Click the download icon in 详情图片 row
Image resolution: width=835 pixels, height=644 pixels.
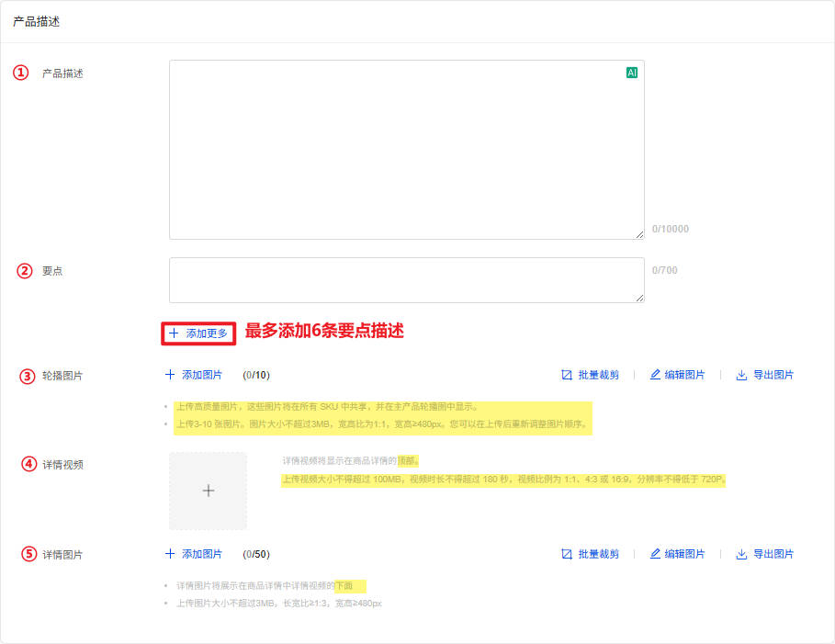pos(741,554)
